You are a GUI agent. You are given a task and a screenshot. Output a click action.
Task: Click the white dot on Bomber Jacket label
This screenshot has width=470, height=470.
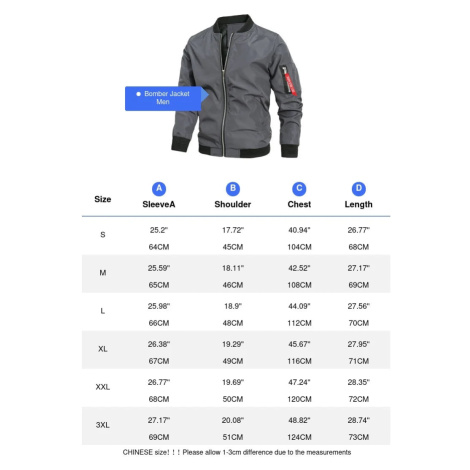pos(138,94)
